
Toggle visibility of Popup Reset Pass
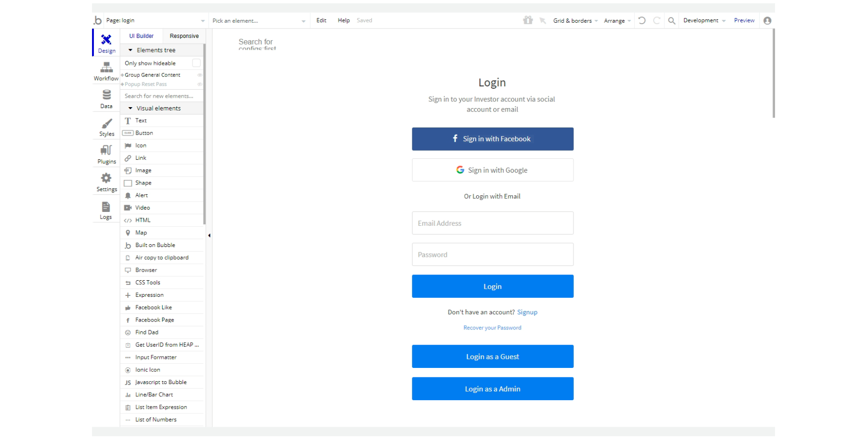(x=200, y=84)
